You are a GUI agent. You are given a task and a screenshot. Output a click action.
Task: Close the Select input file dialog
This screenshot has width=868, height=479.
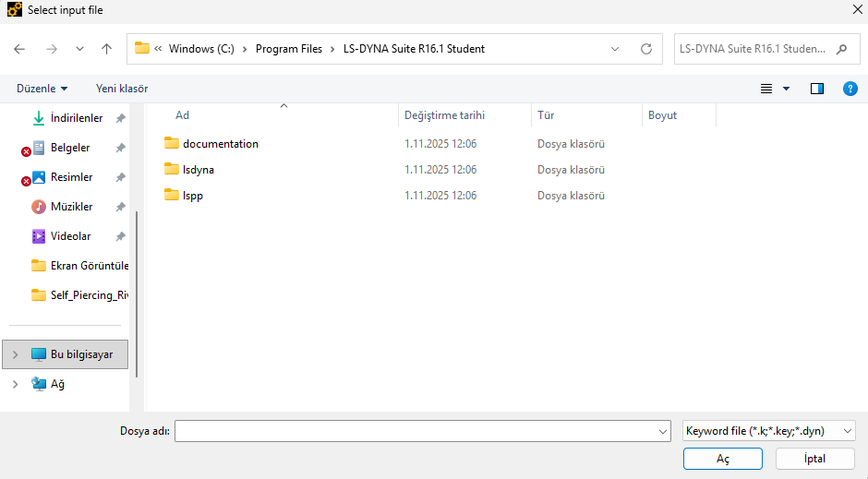(x=857, y=10)
